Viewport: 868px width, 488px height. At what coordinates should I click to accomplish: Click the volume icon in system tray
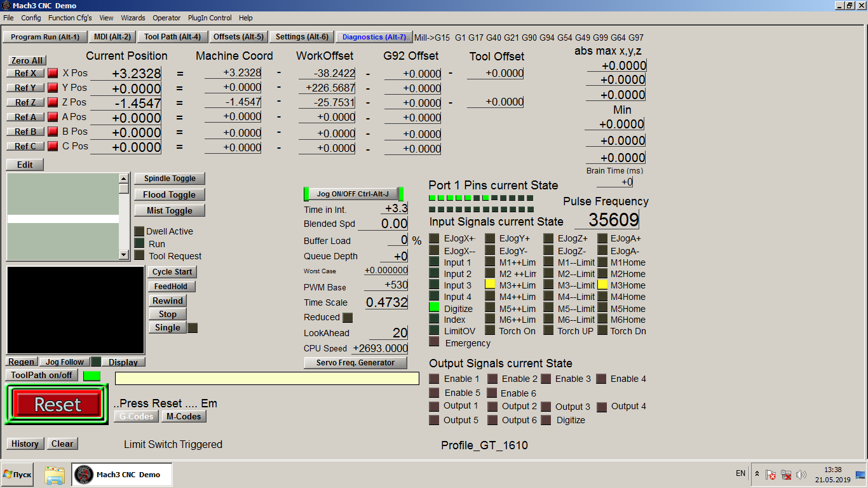(801, 475)
